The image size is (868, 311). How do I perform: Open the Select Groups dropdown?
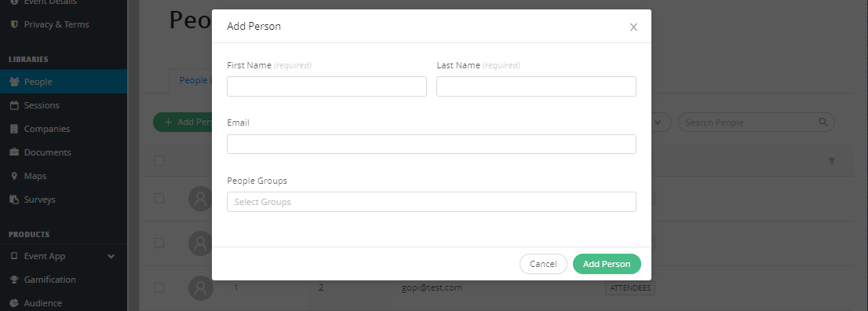pyautogui.click(x=431, y=202)
